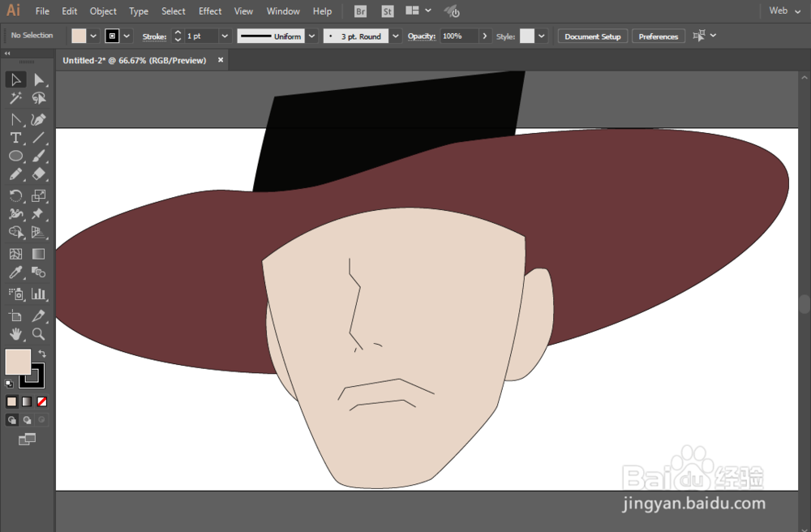Viewport: 811px width, 532px height.
Task: Click the fill color swatch in control bar
Action: click(x=79, y=36)
